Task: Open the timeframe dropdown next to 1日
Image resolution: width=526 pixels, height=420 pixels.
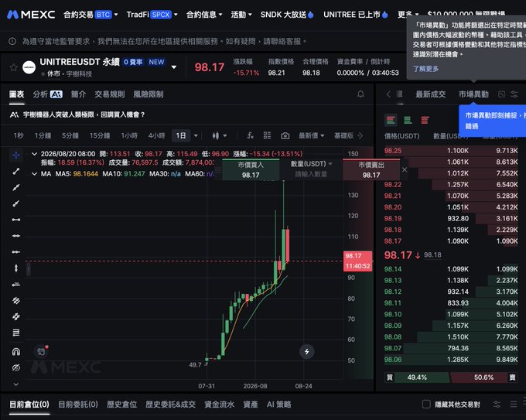Action: 196,135
